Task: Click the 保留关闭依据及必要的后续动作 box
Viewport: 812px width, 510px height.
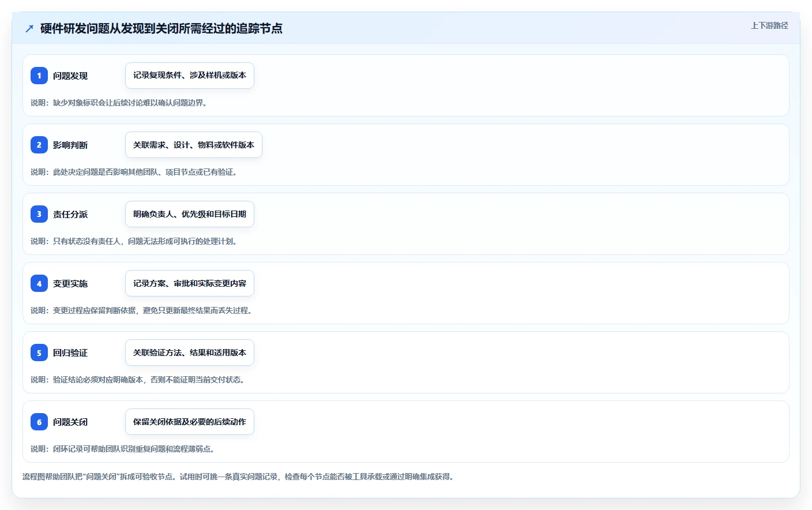Action: pyautogui.click(x=190, y=422)
